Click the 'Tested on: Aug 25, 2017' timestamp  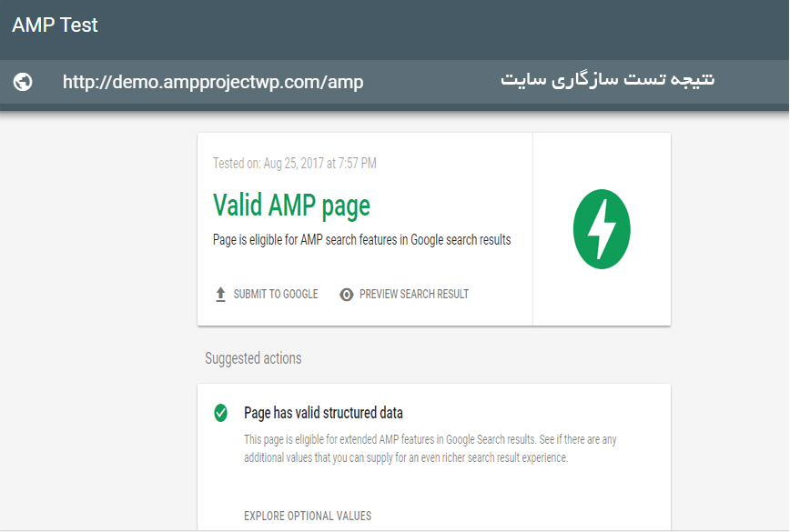(x=294, y=163)
